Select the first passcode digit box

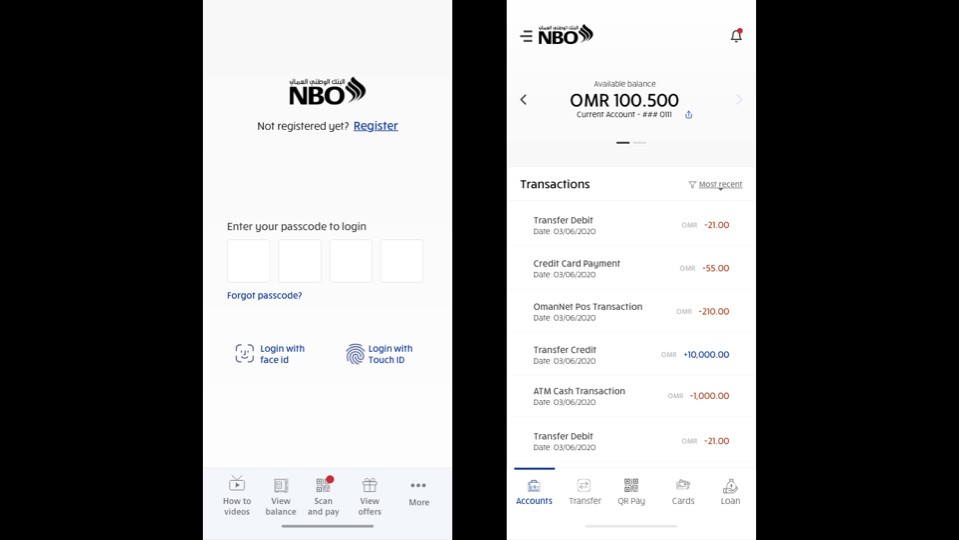click(249, 261)
